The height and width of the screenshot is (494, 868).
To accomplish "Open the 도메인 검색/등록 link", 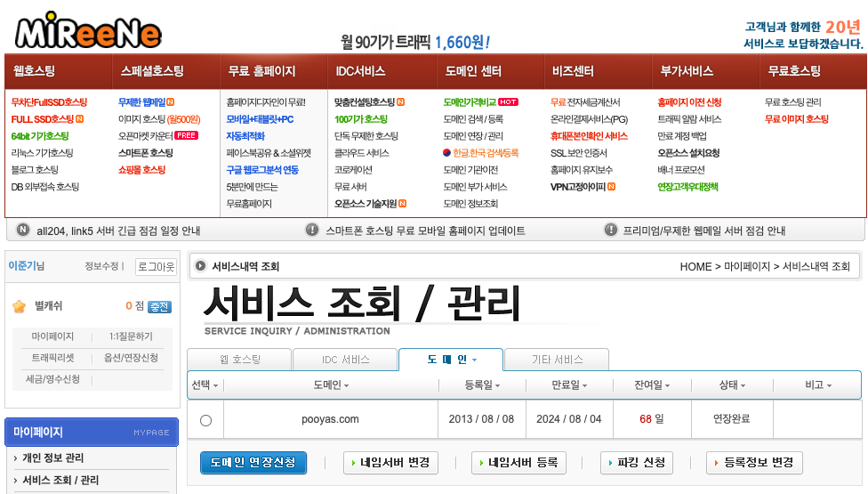I will (x=473, y=119).
